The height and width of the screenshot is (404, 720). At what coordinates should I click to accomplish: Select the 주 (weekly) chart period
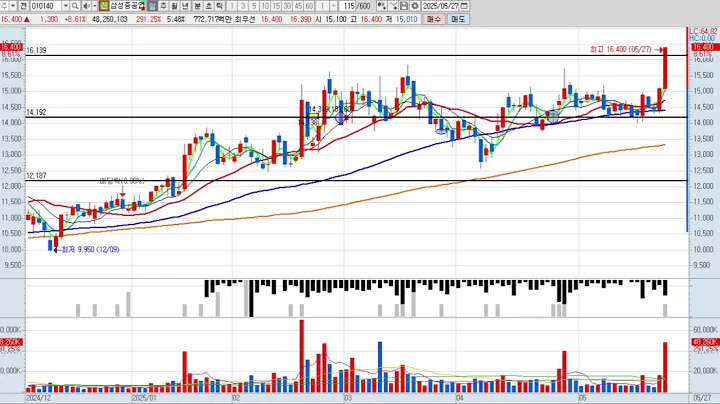(x=163, y=6)
